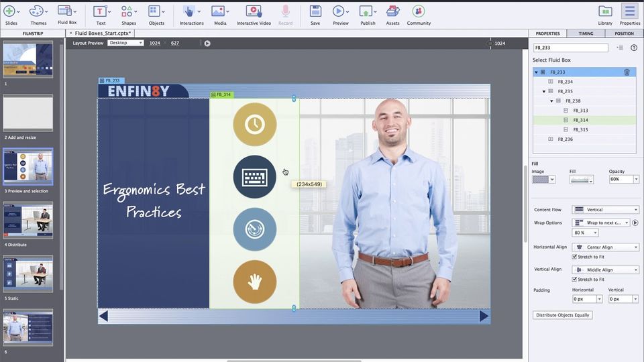Open the Horizontal Align dropdown
Image resolution: width=644 pixels, height=362 pixels.
pyautogui.click(x=605, y=247)
